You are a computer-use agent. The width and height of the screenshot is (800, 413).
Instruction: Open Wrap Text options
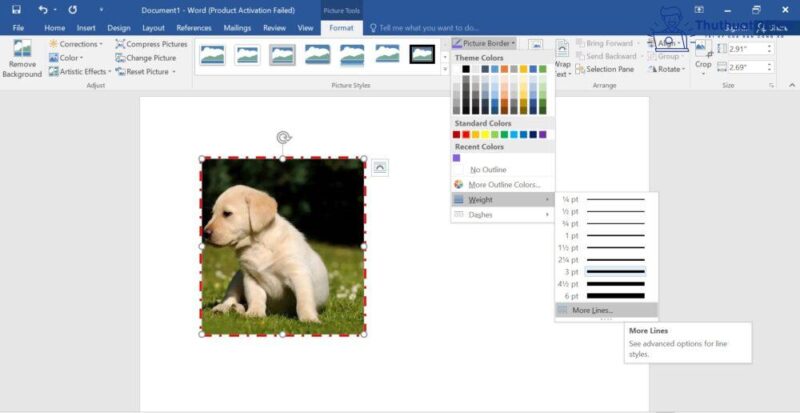click(562, 58)
